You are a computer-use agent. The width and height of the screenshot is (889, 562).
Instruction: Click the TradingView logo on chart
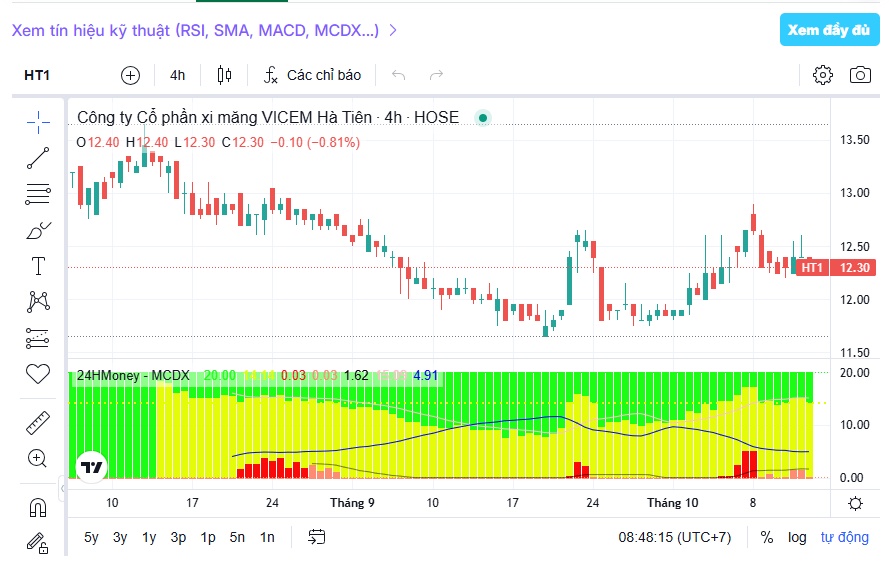tap(91, 467)
